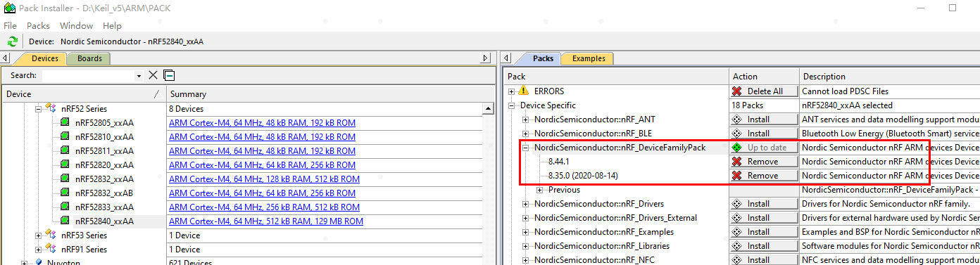Click the Action column header
The width and height of the screenshot is (980, 265).
click(x=764, y=77)
